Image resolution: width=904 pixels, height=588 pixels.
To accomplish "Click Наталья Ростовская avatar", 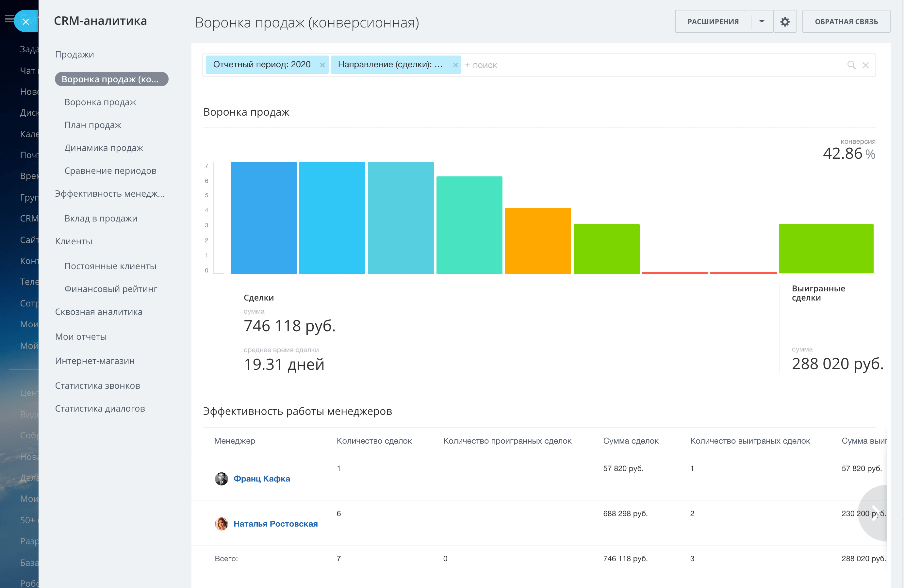I will tap(222, 524).
